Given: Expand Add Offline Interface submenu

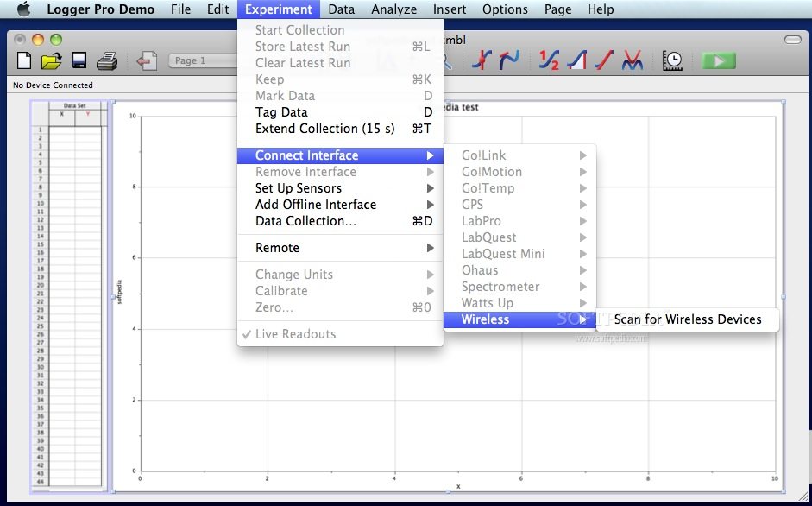Looking at the screenshot, I should pyautogui.click(x=340, y=205).
